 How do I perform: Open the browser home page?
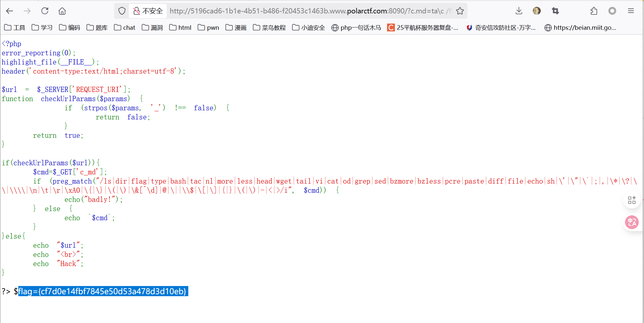pos(62,11)
